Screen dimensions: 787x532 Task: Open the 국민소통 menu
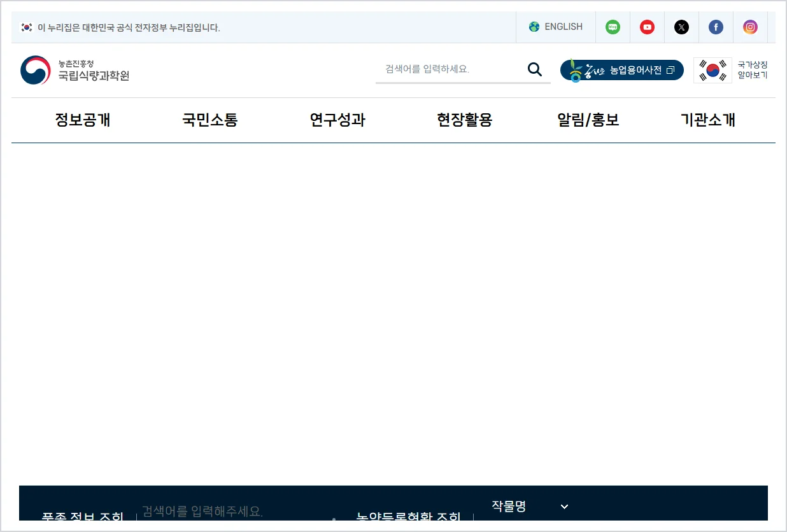[210, 120]
